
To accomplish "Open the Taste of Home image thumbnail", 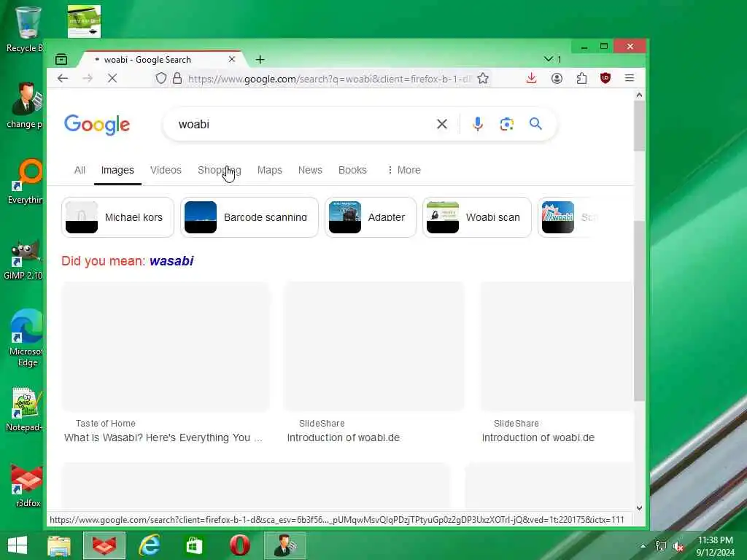I will coord(166,346).
